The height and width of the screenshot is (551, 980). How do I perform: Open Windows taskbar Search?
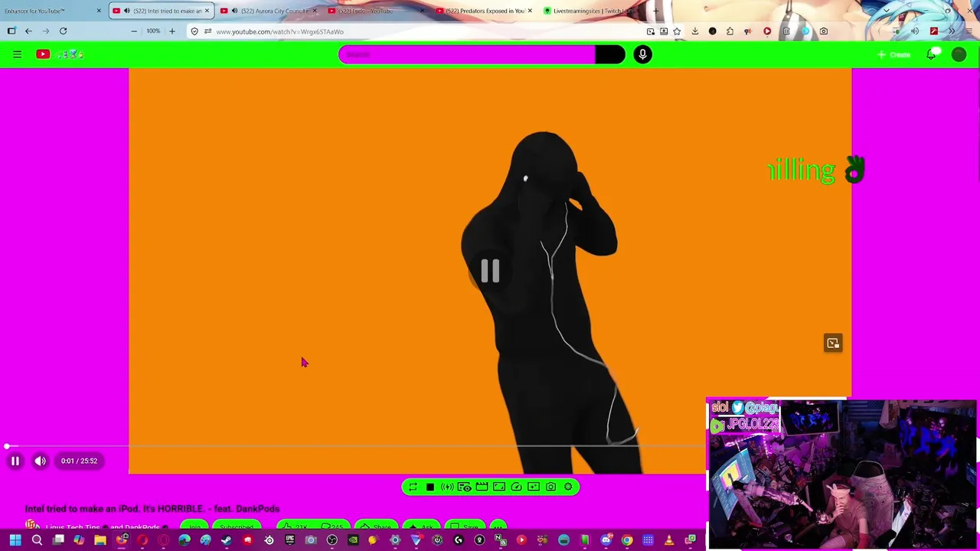tap(37, 541)
